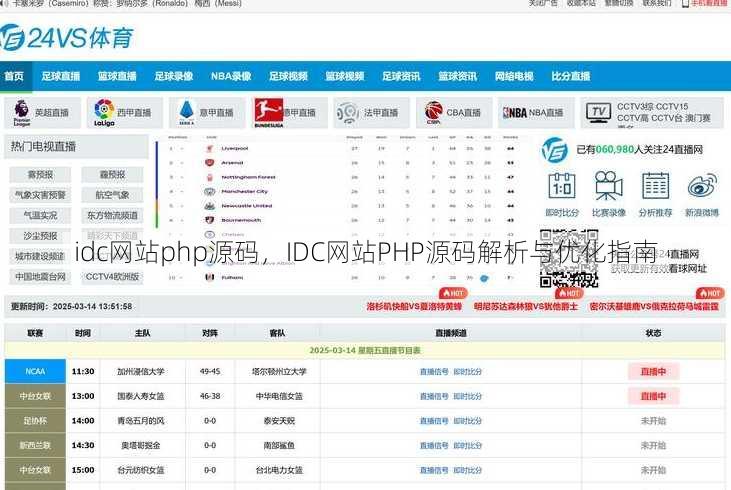Select the 航空气象 channel button
The image size is (731, 490).
tap(112, 195)
